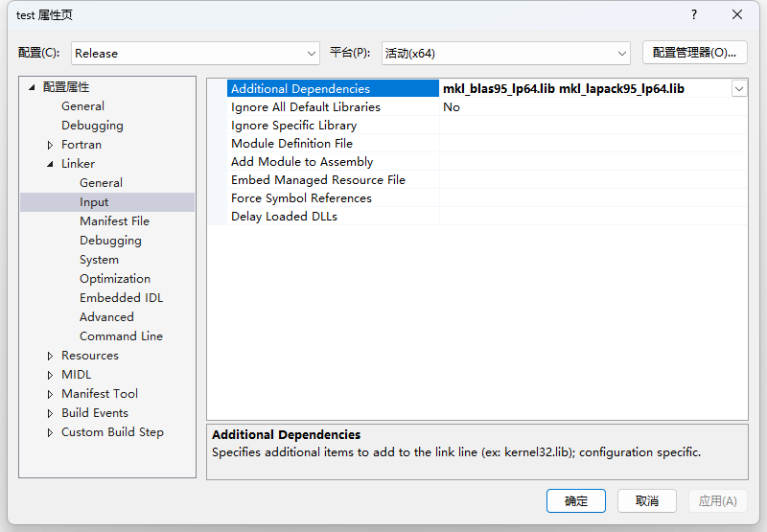Expand the Fortran tree node
Image resolution: width=767 pixels, height=532 pixels.
coord(50,146)
